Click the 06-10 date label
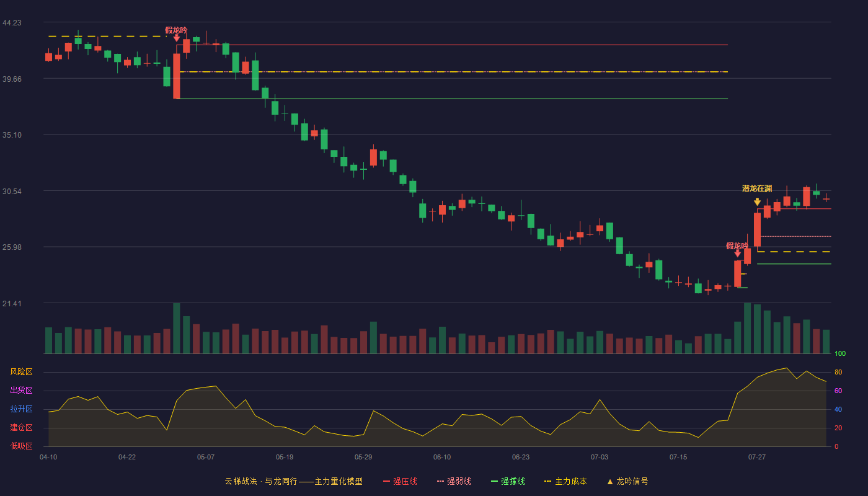Image resolution: width=868 pixels, height=496 pixels. 442,457
